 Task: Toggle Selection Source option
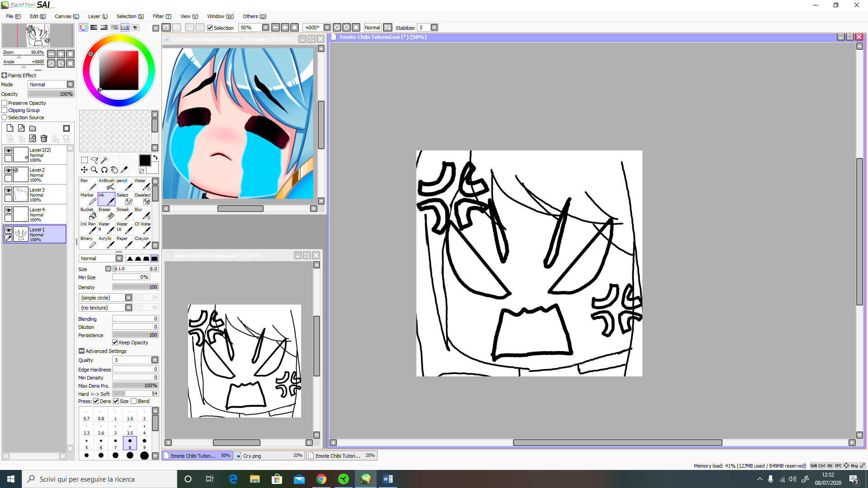pos(5,117)
